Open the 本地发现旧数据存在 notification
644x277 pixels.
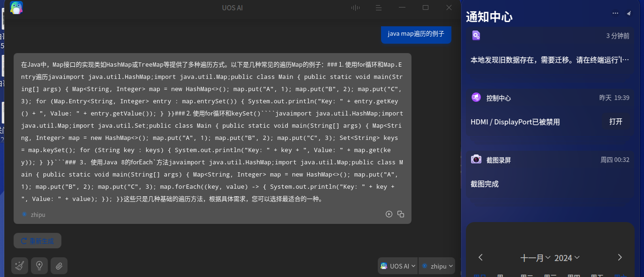pyautogui.click(x=550, y=51)
